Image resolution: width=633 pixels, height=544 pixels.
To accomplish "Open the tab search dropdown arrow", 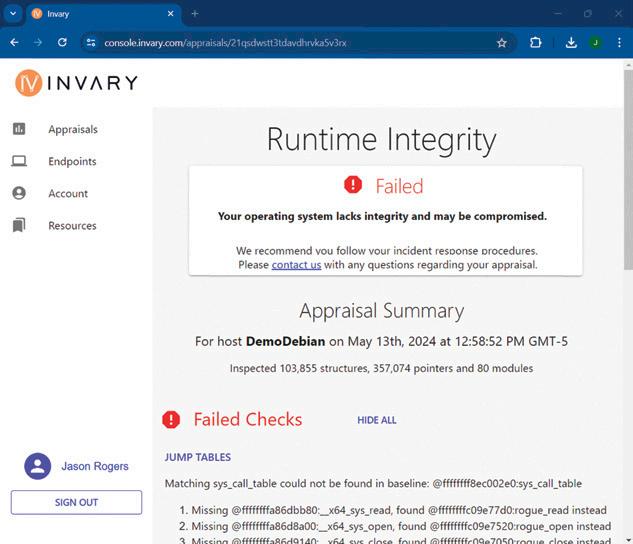I will (13, 13).
